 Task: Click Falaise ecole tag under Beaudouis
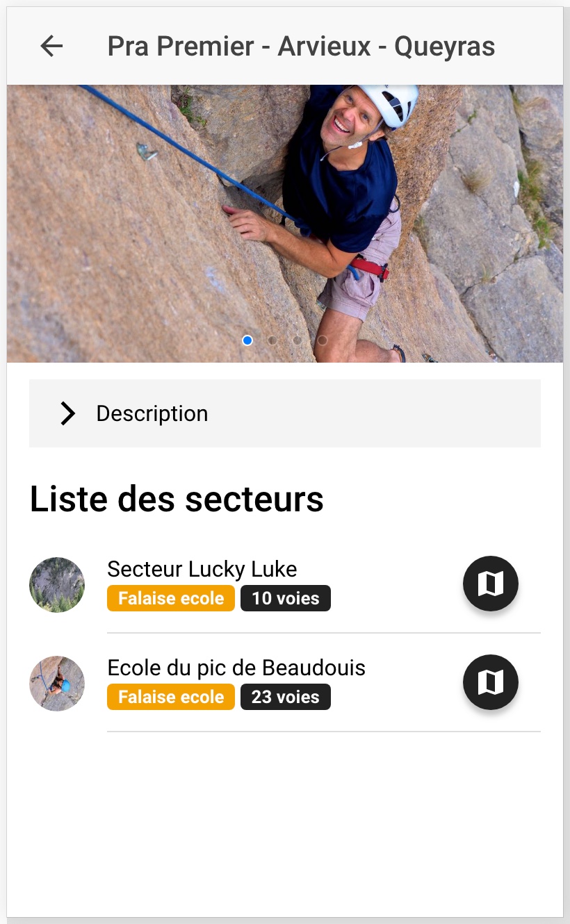171,697
